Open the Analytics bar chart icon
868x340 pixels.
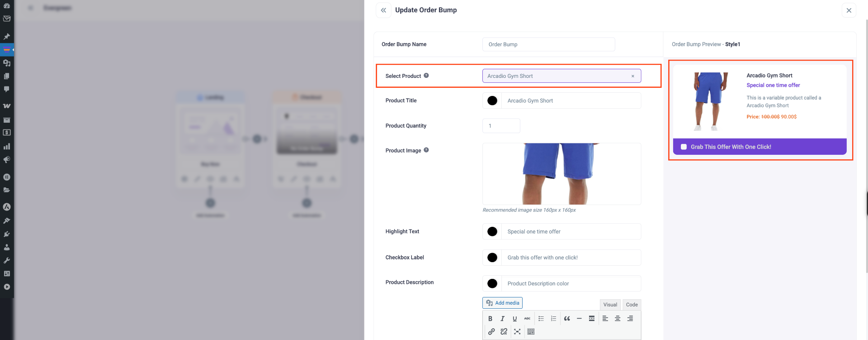point(7,146)
